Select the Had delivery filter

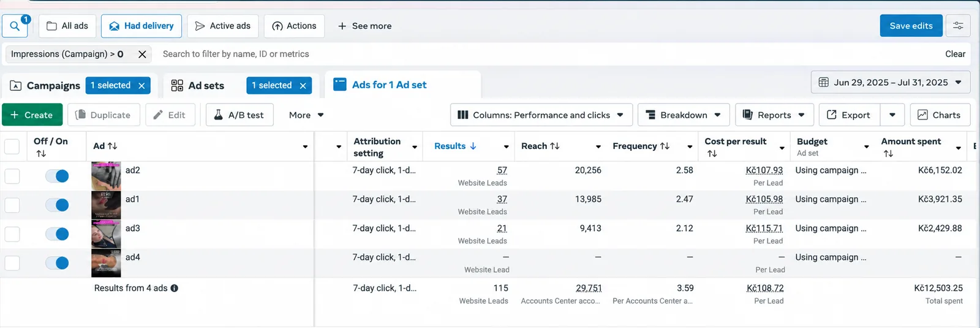click(x=141, y=26)
